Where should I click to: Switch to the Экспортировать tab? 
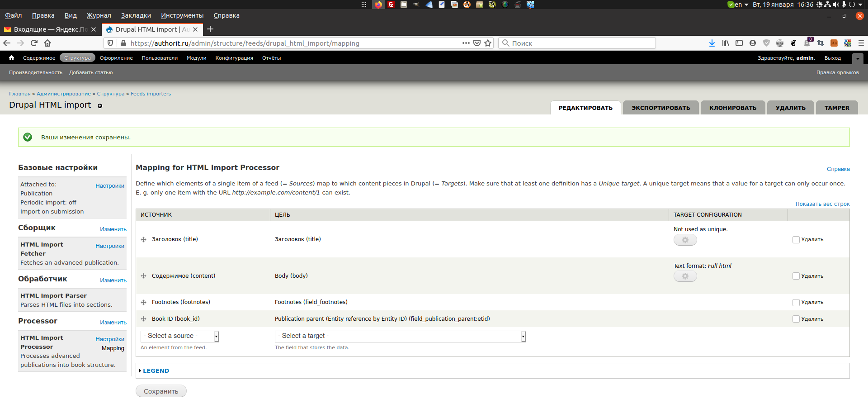(x=661, y=108)
